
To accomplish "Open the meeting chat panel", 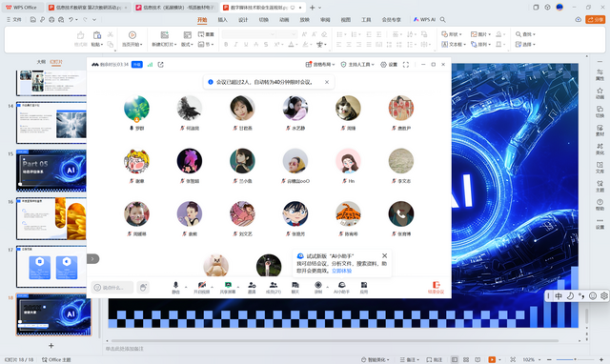I will [x=295, y=287].
